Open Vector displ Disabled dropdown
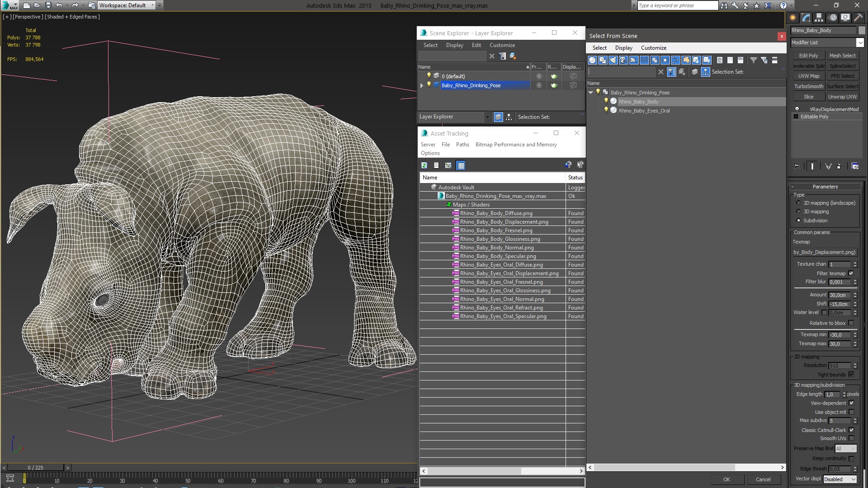Screen dimensions: 868x488 point(840,479)
